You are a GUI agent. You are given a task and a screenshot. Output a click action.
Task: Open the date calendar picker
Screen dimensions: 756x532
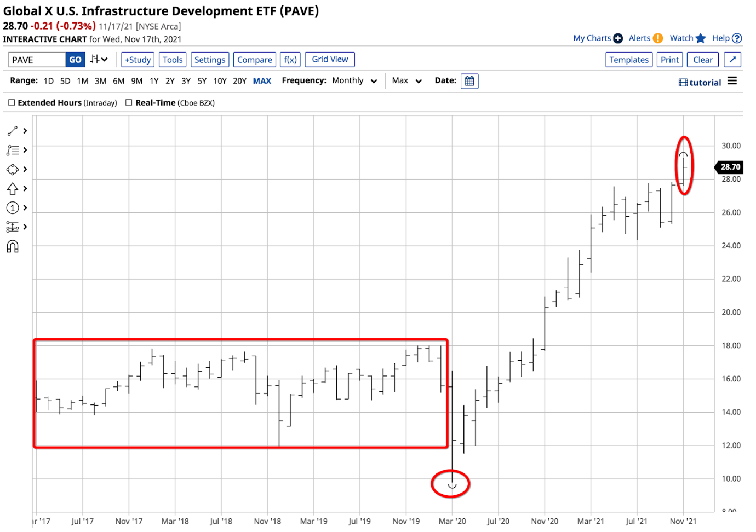coord(469,81)
